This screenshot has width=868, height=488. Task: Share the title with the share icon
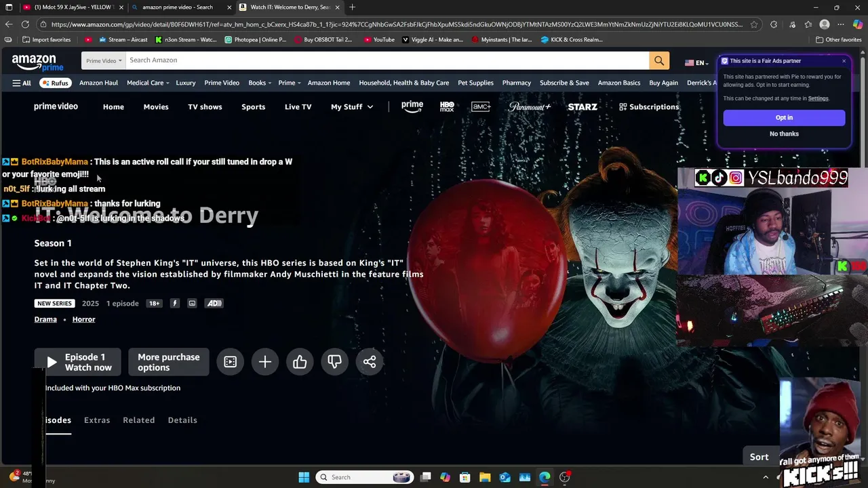pyautogui.click(x=370, y=362)
